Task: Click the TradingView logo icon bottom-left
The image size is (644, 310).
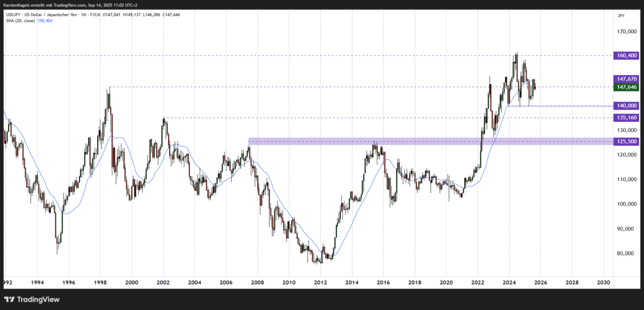Action: (10, 299)
